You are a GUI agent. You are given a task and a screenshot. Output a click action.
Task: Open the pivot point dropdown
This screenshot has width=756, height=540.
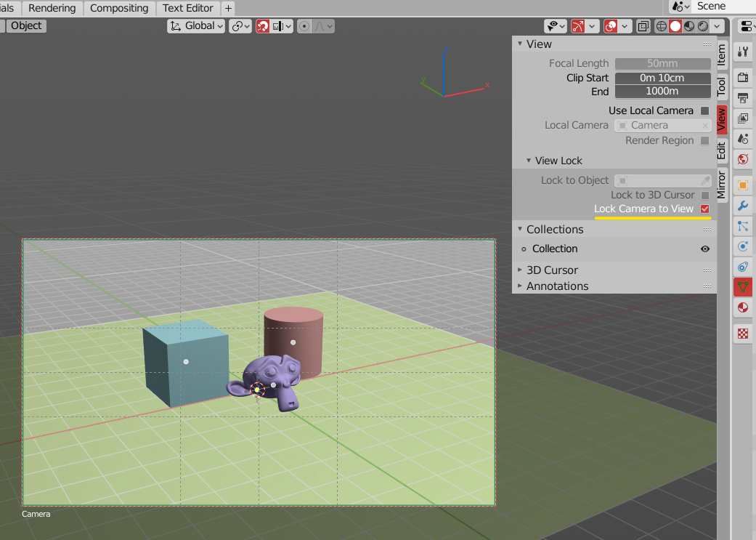coord(240,26)
